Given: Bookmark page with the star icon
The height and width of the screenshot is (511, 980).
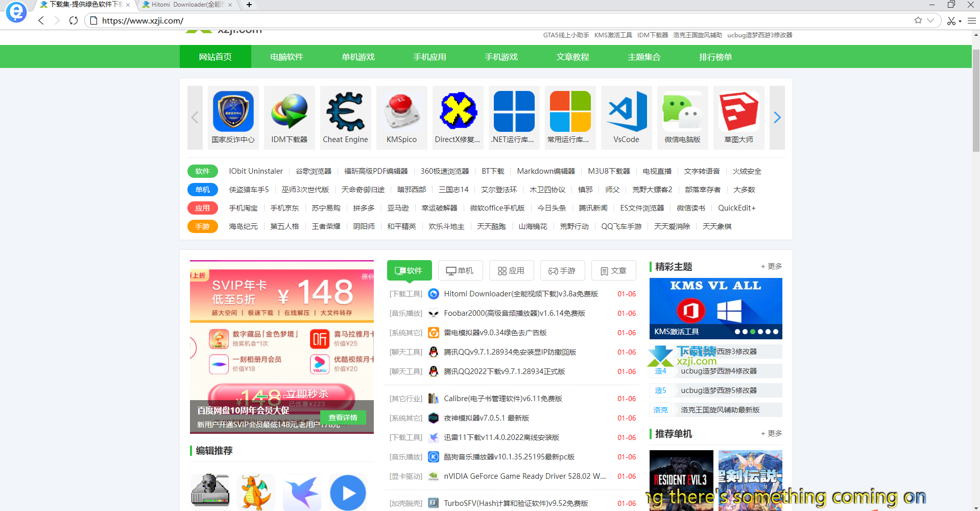Looking at the screenshot, I should 918,20.
